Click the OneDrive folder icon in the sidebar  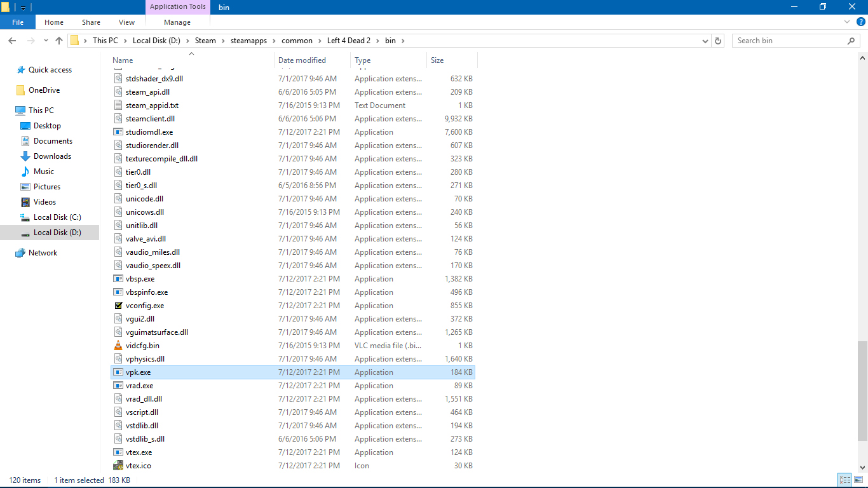21,90
